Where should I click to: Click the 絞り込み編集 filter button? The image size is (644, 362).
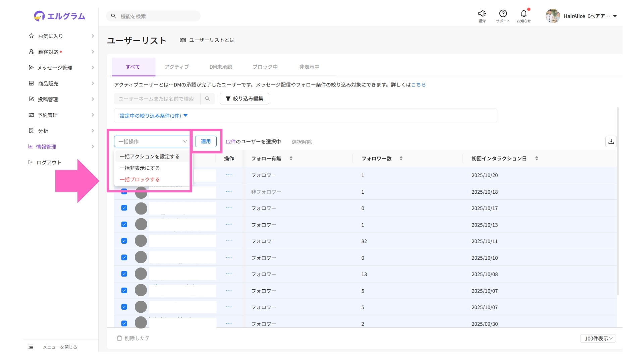click(244, 99)
